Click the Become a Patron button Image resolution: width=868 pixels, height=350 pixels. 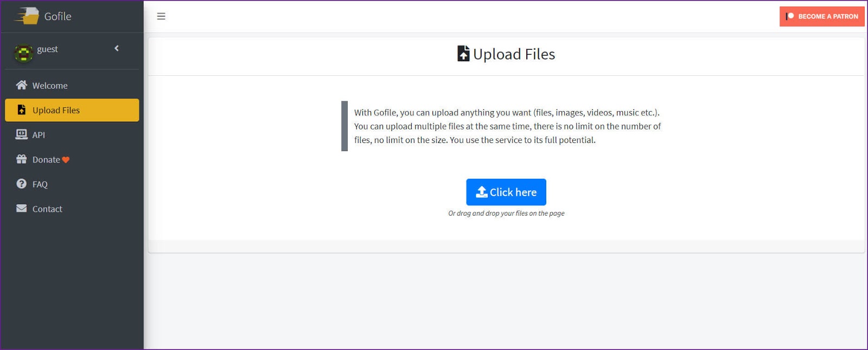(822, 16)
